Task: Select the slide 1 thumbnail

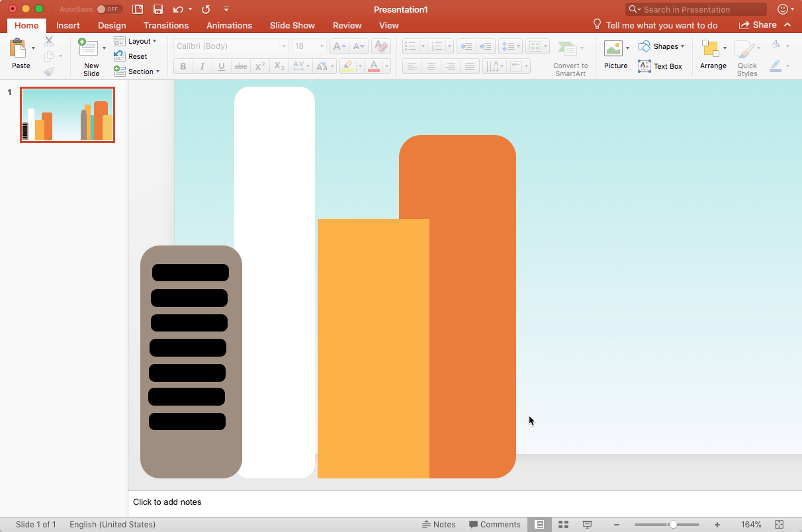Action: click(67, 114)
